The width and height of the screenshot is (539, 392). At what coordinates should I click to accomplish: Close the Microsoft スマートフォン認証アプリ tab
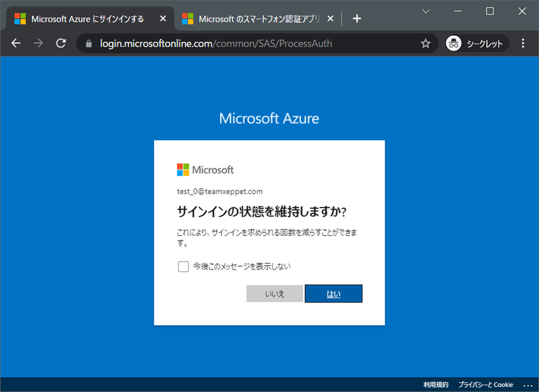330,19
